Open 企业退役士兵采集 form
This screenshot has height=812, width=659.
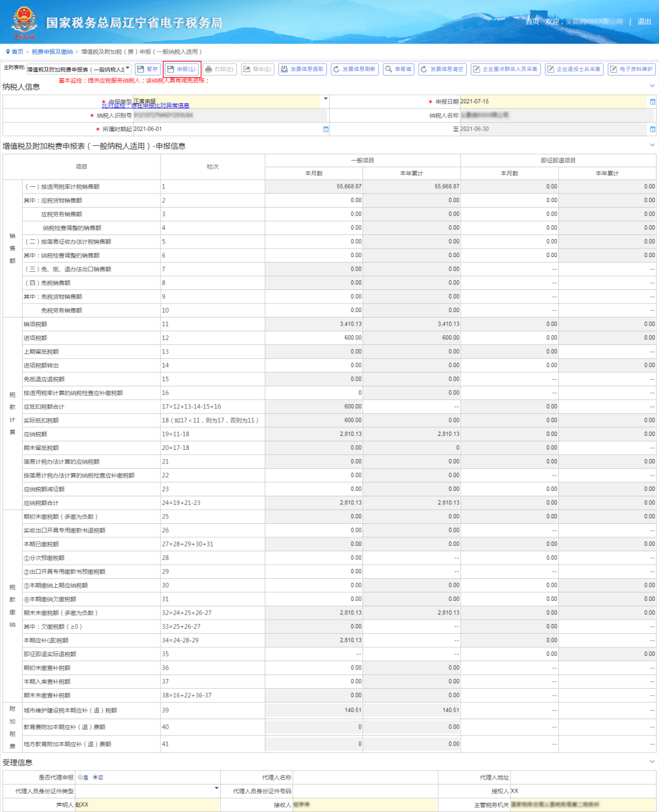(x=575, y=70)
